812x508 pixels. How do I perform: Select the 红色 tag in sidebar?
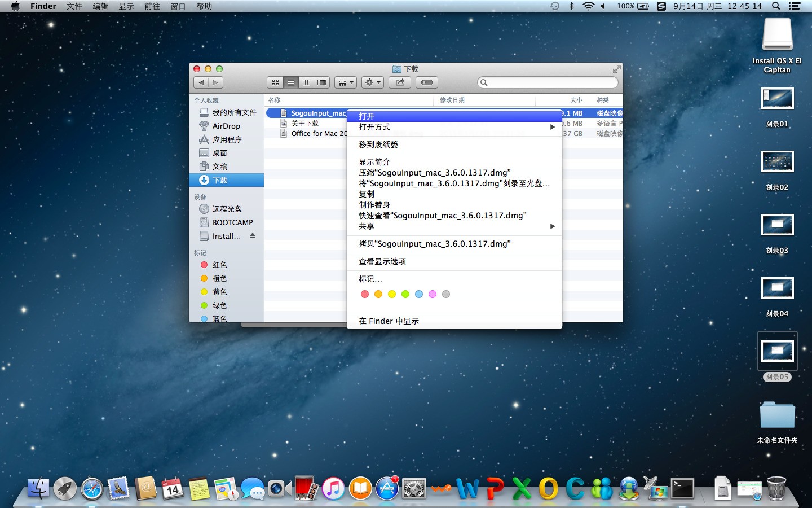tap(227, 265)
